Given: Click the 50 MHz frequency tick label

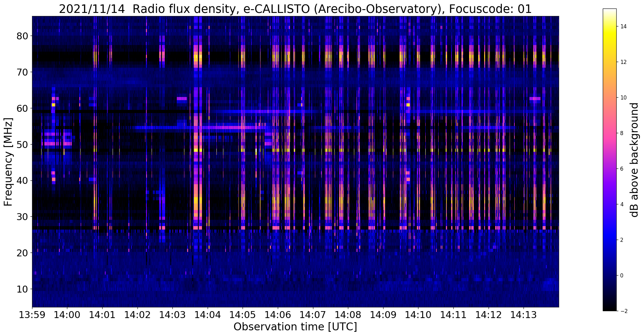Looking at the screenshot, I should (22, 145).
